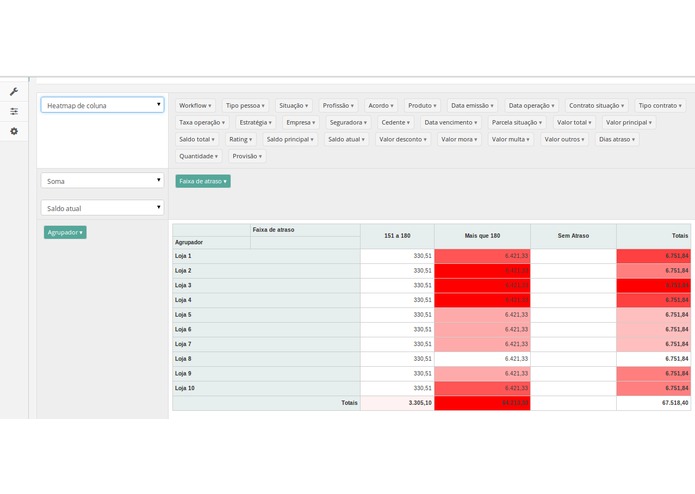The height and width of the screenshot is (494, 695).
Task: Click the Saldo total field chip
Action: (x=197, y=139)
